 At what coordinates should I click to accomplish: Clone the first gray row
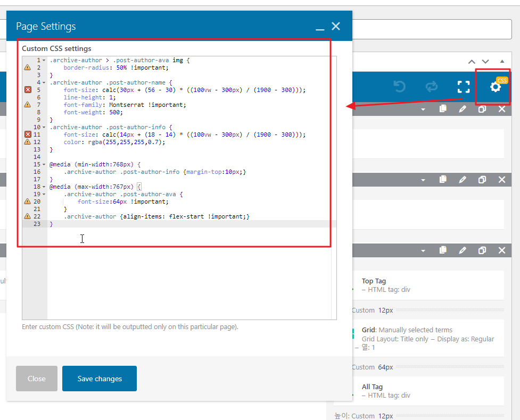[x=482, y=108]
